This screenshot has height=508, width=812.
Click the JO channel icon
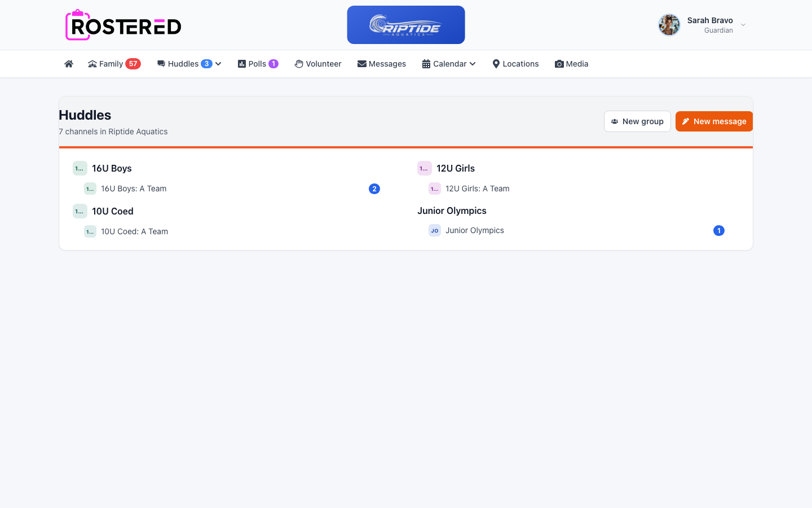point(435,230)
